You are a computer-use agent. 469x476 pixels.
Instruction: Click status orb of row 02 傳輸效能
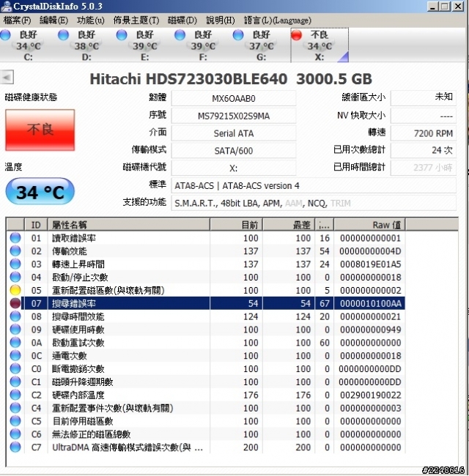[x=15, y=250]
